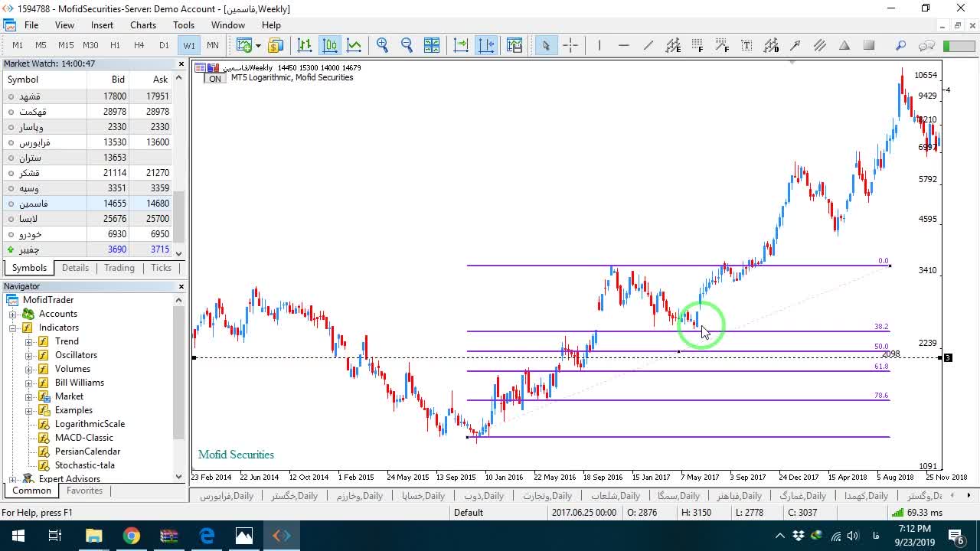Toggle chart shift from right edge
The width and height of the screenshot is (980, 551).
[x=486, y=45]
